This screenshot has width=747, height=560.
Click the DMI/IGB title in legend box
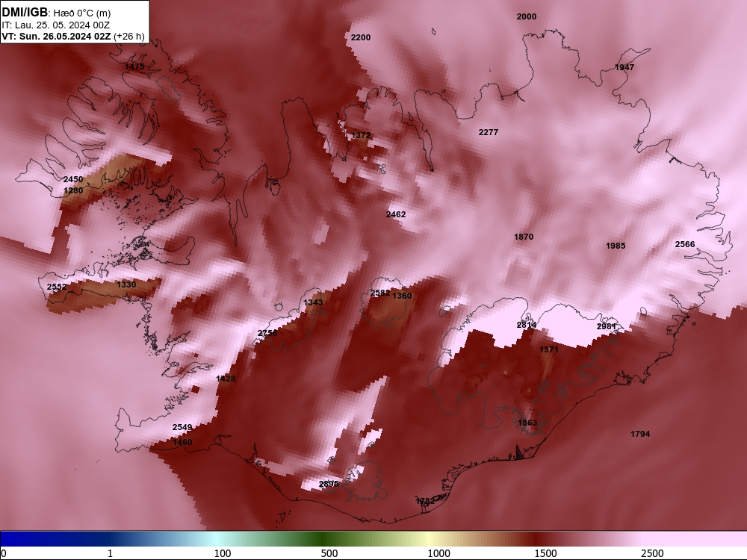click(x=25, y=12)
